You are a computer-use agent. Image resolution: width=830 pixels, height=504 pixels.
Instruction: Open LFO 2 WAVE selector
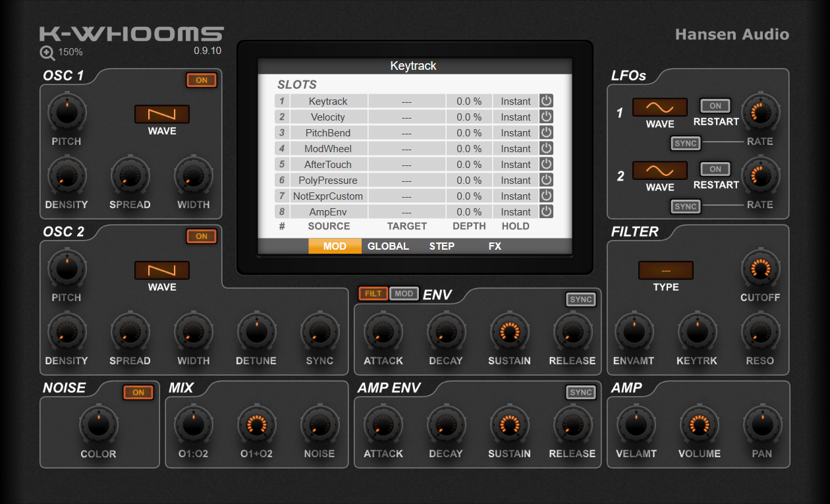point(660,171)
